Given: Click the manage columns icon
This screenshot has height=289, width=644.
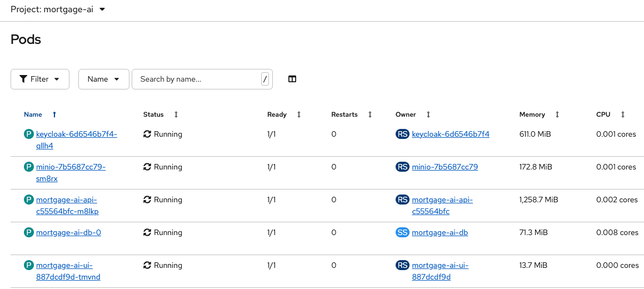Looking at the screenshot, I should point(292,79).
